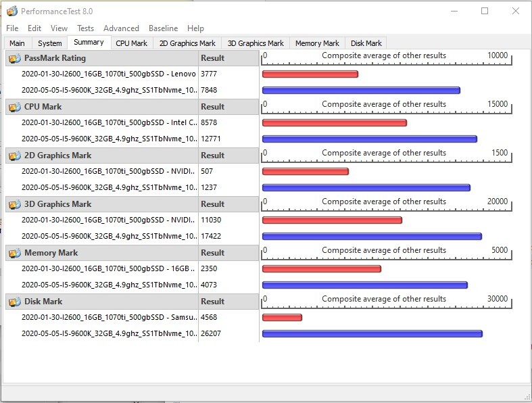The image size is (532, 403).
Task: Select the I5-9600K row with result 1237
Action: coord(132,187)
